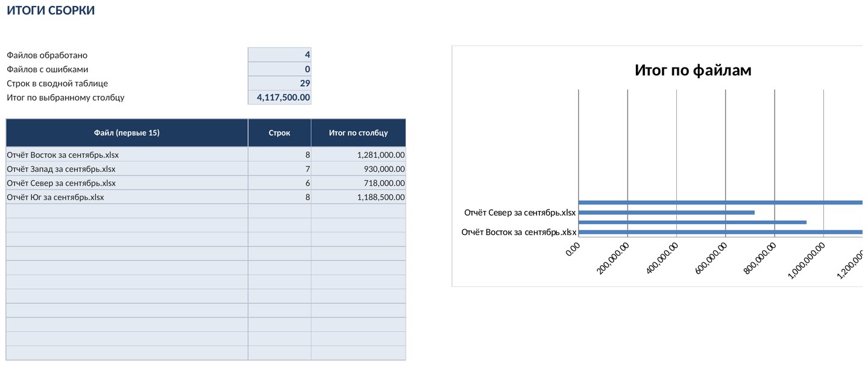Select the row count 6 for Отчёт Север
Screen dimensions: 868x366
[280, 183]
